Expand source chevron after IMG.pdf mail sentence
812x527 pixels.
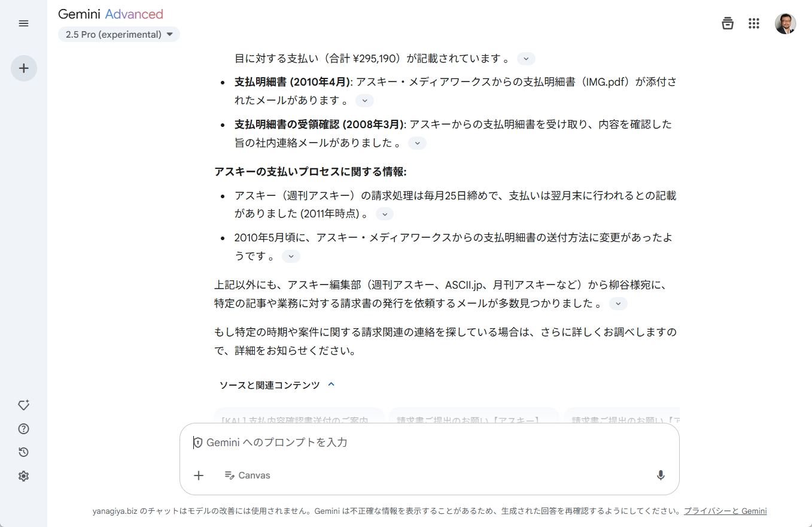click(x=364, y=101)
